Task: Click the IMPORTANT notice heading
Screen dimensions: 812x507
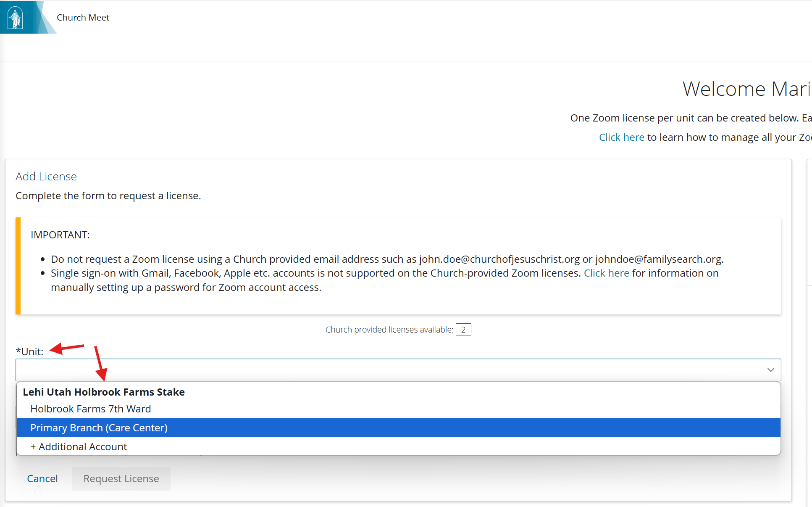Action: [60, 235]
